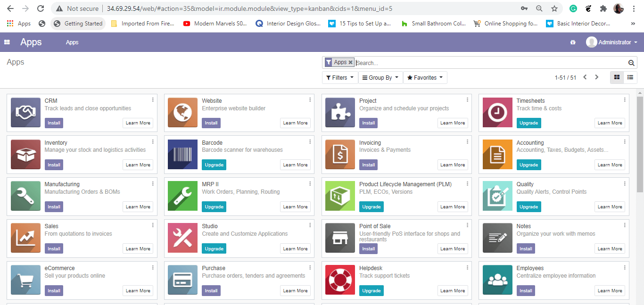Open the Timesheets card options menu

coord(625,100)
